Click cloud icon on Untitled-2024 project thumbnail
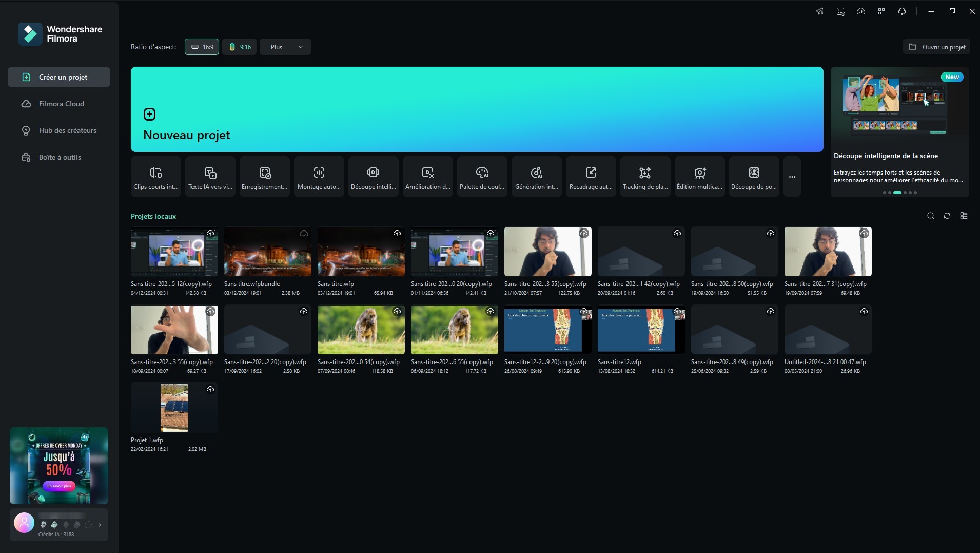 tap(864, 311)
